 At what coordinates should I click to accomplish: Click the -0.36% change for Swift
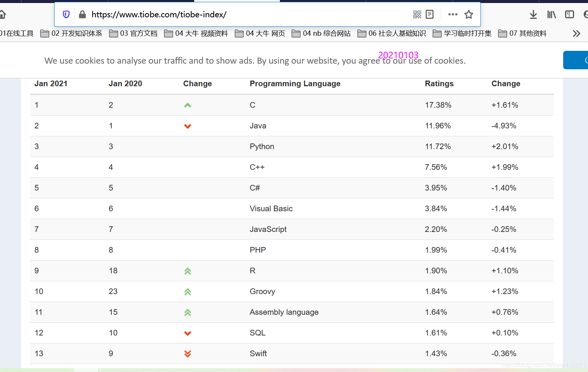(504, 354)
